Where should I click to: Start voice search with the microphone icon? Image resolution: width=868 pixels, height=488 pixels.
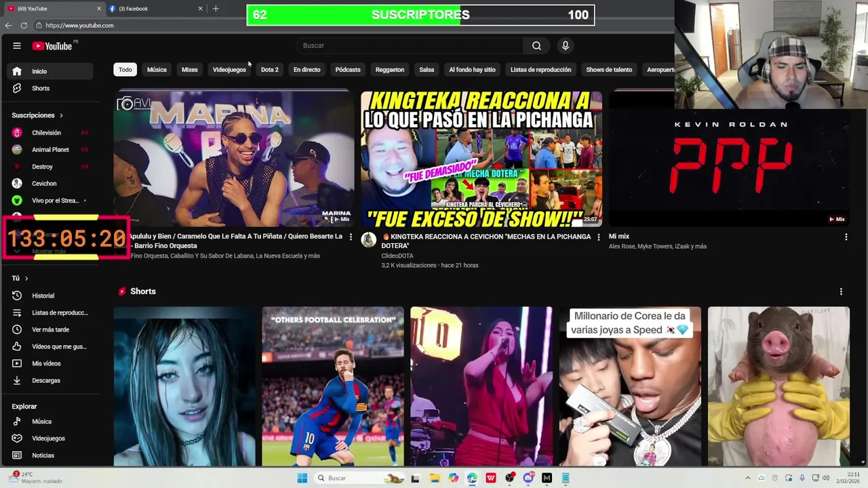[x=566, y=45]
